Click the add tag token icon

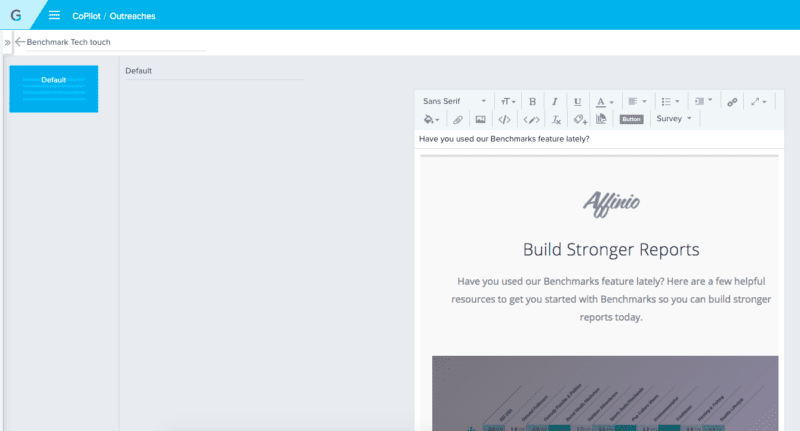(x=580, y=119)
